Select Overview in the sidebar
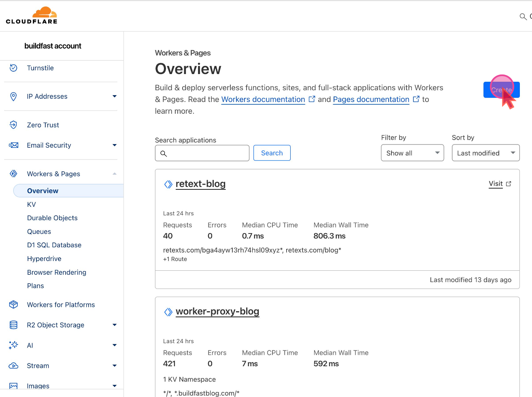Image resolution: width=532 pixels, height=397 pixels. click(68, 191)
